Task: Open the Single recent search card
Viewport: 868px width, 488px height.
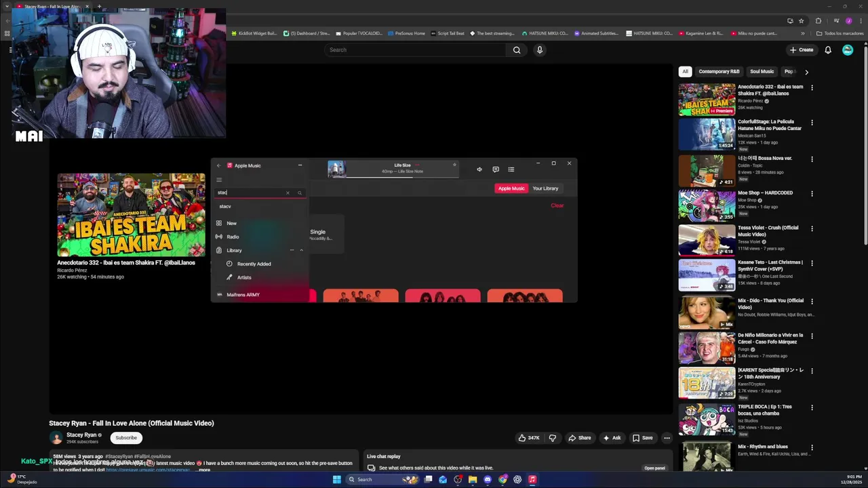Action: [326, 234]
